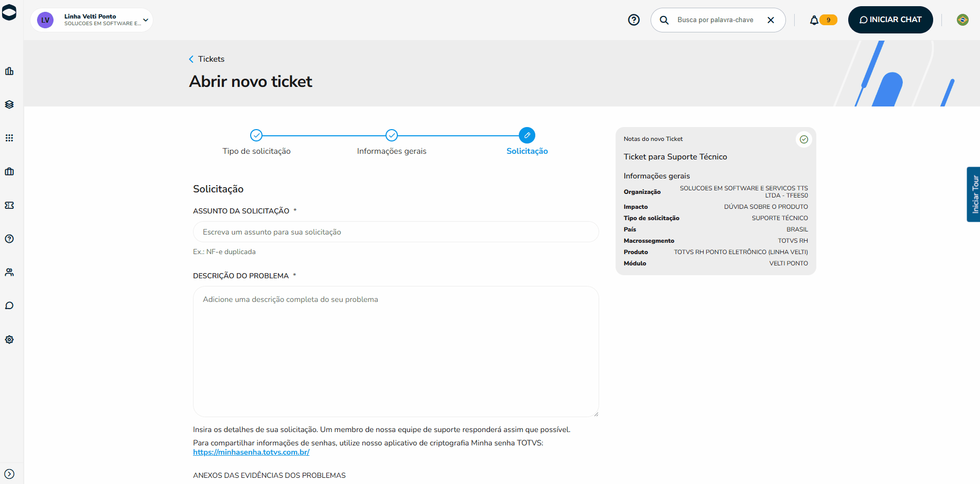
Task: Click the DÚVIDA SOBRE O PRODUTO impact value
Action: 766,207
